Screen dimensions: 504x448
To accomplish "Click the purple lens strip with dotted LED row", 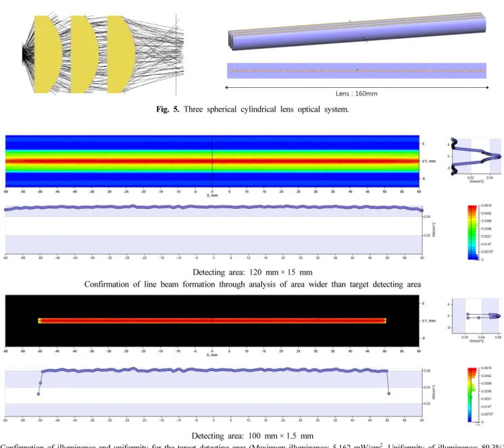I will click(357, 71).
